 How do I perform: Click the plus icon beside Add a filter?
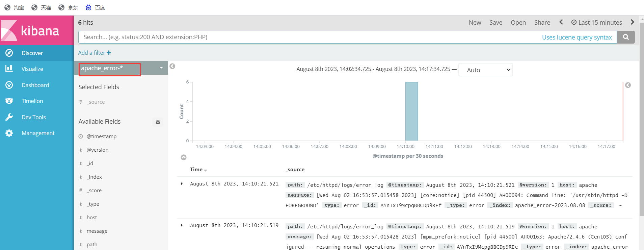[109, 53]
